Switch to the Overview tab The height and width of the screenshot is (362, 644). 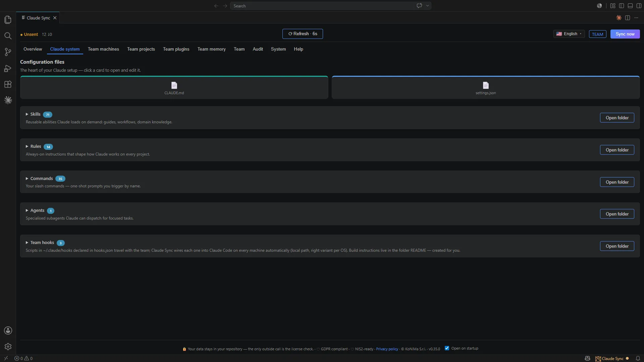[33, 49]
